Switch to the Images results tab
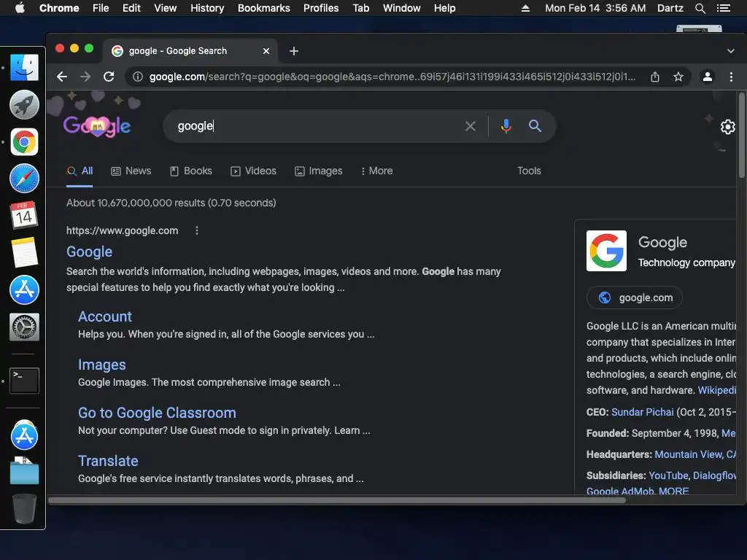The height and width of the screenshot is (560, 747). (319, 171)
